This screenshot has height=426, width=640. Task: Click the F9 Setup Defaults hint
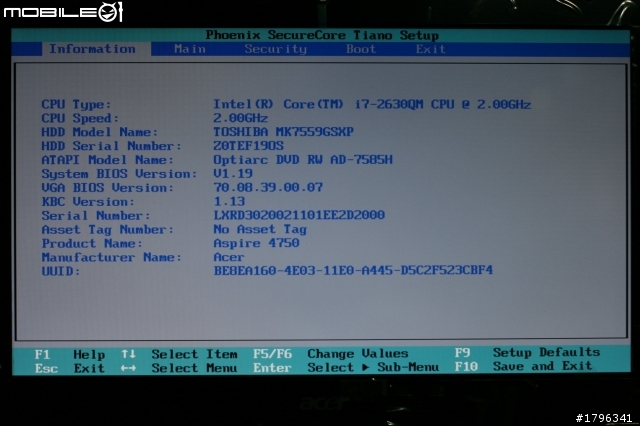pos(527,352)
